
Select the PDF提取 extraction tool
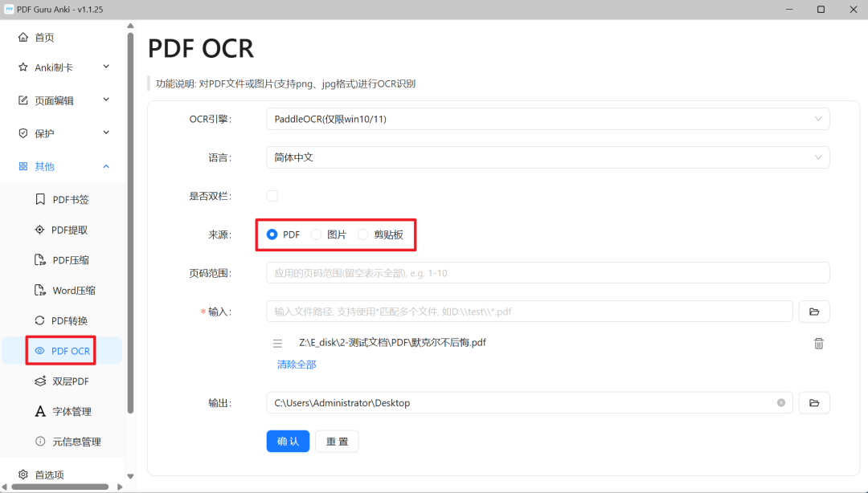coord(71,230)
